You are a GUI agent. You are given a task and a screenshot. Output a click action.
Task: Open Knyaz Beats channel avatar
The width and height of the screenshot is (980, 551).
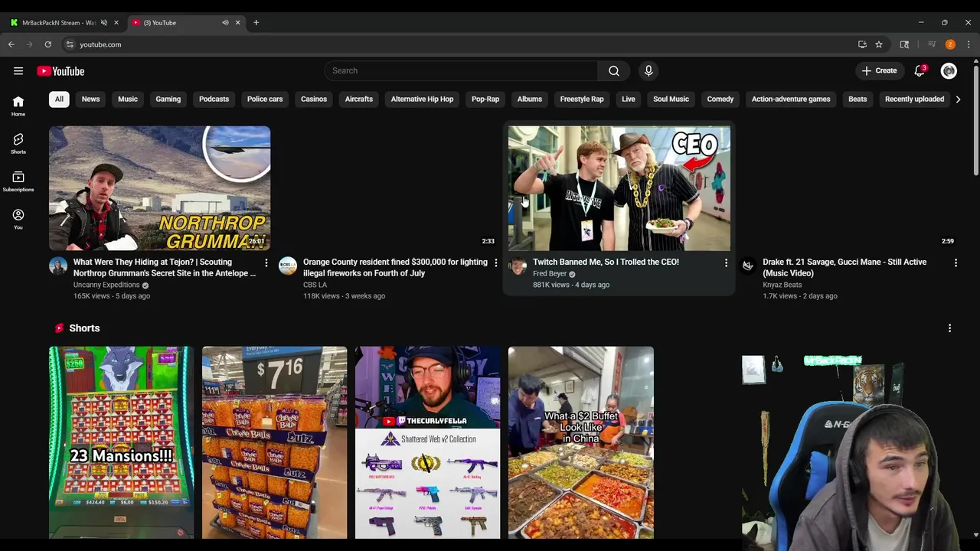tap(747, 266)
